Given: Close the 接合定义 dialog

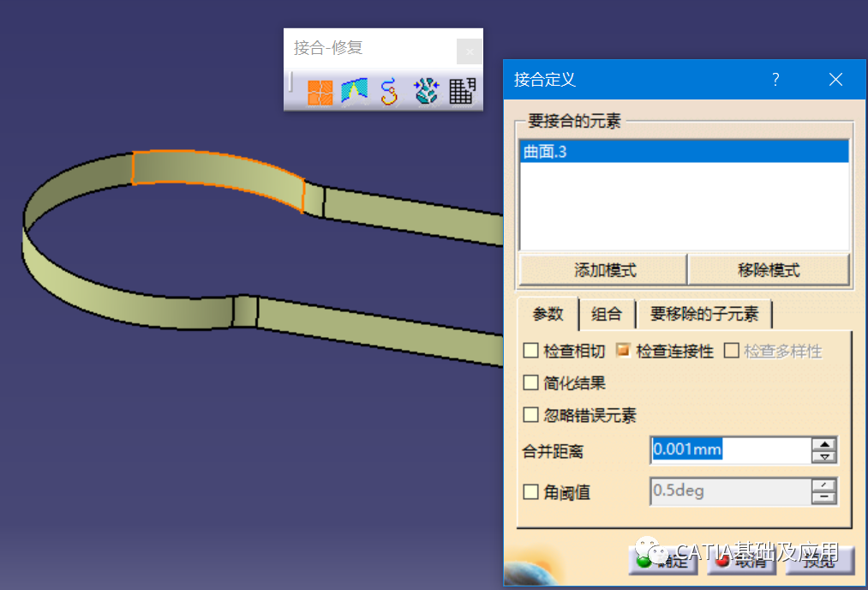Looking at the screenshot, I should (x=835, y=80).
